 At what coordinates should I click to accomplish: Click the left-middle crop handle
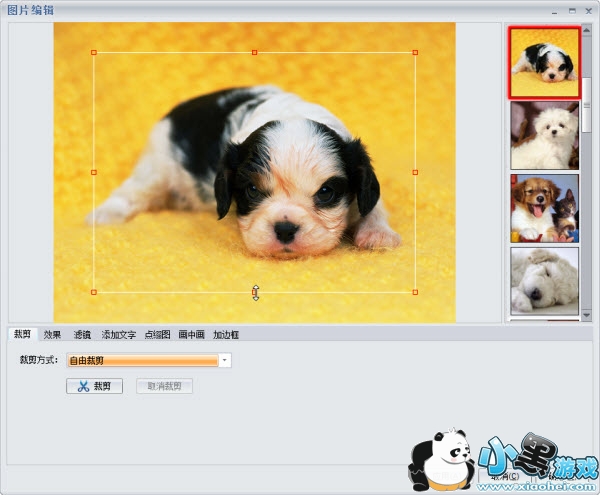[94, 173]
